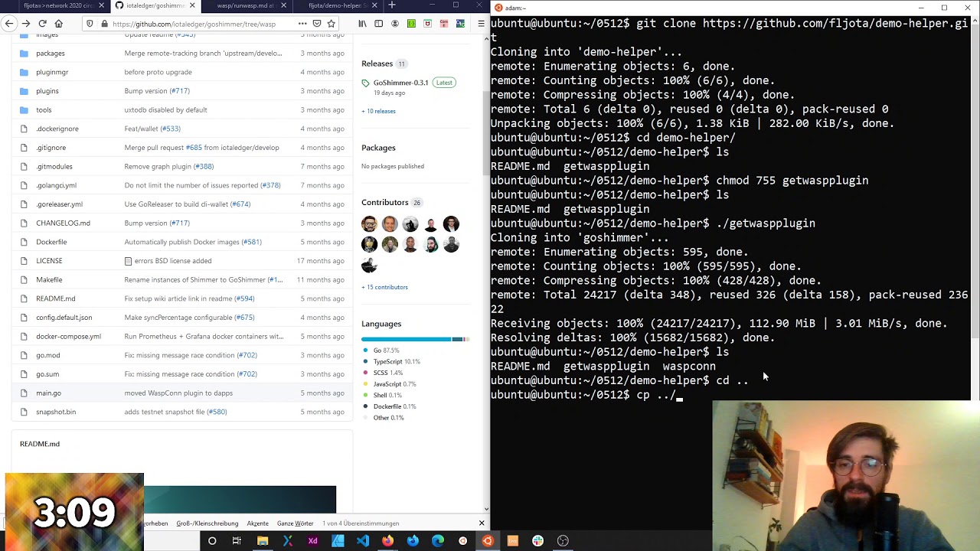Open the Dockerfile entry
Screen dimensions: 980x551
[51, 242]
